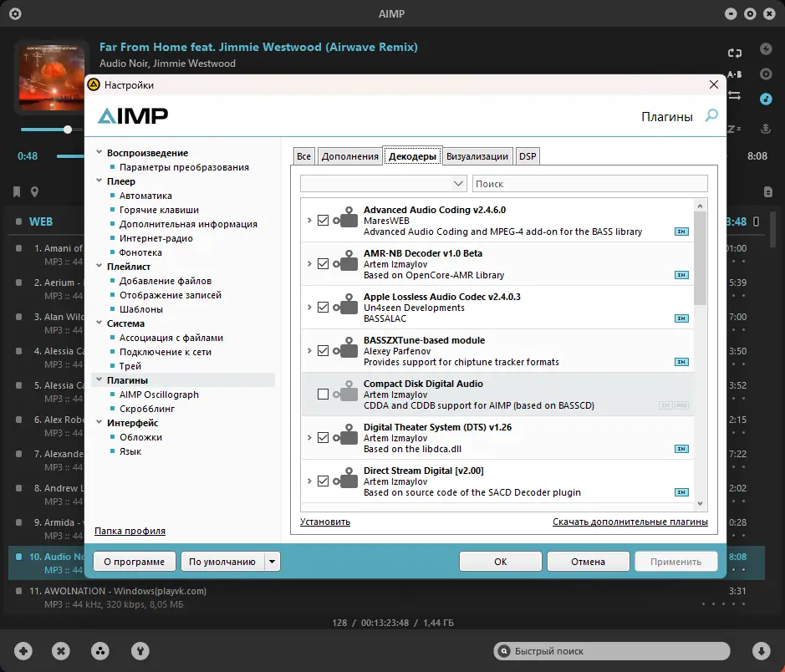The width and height of the screenshot is (785, 672).
Task: Click IN badge of Direct Stream Digital
Action: coord(681,492)
